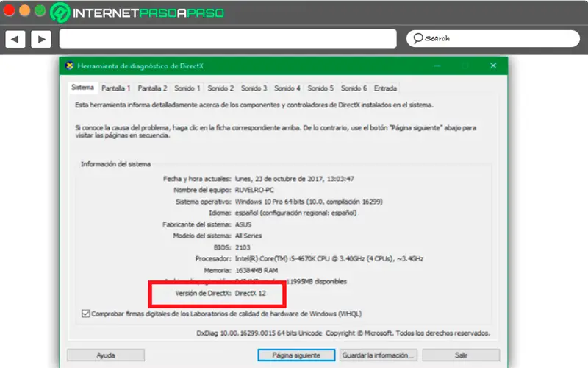Click the green traffic light button
This screenshot has height=368, width=588.
pyautogui.click(x=40, y=10)
